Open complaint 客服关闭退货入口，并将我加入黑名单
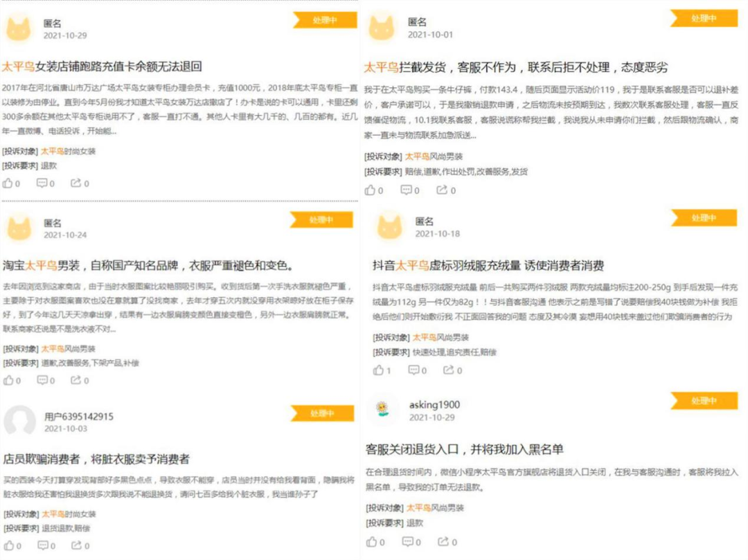The image size is (748, 560). pos(464,449)
